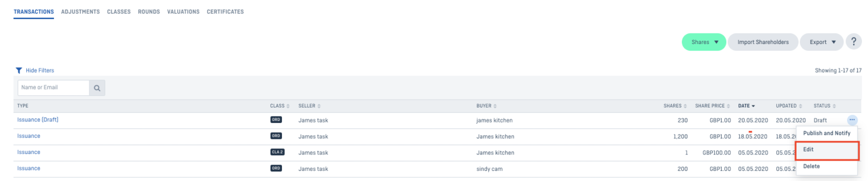Open the Certificates tab

(225, 11)
